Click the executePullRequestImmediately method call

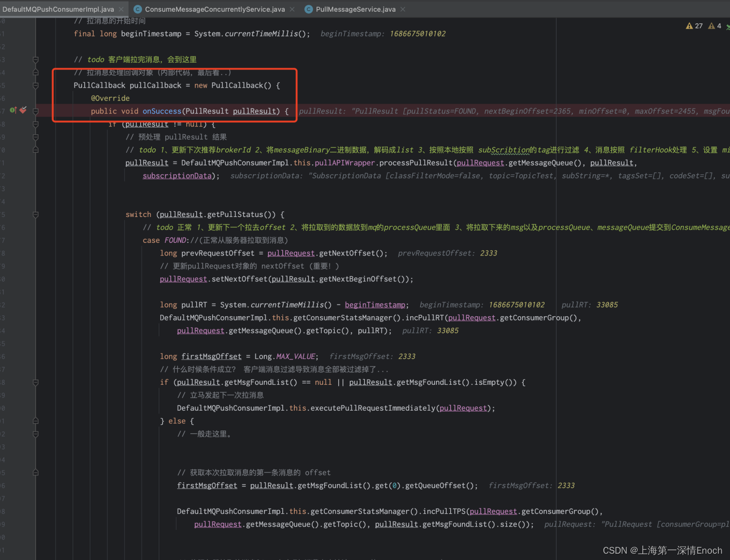373,408
